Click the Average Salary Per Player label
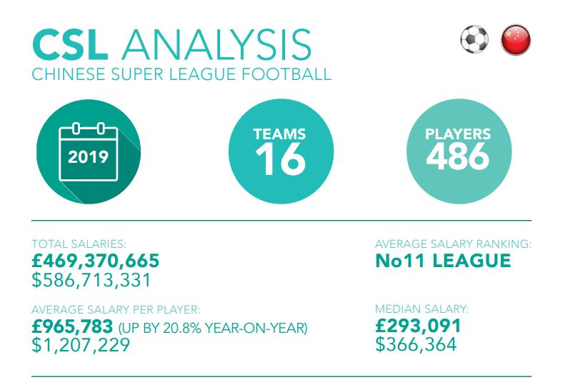 pos(116,310)
